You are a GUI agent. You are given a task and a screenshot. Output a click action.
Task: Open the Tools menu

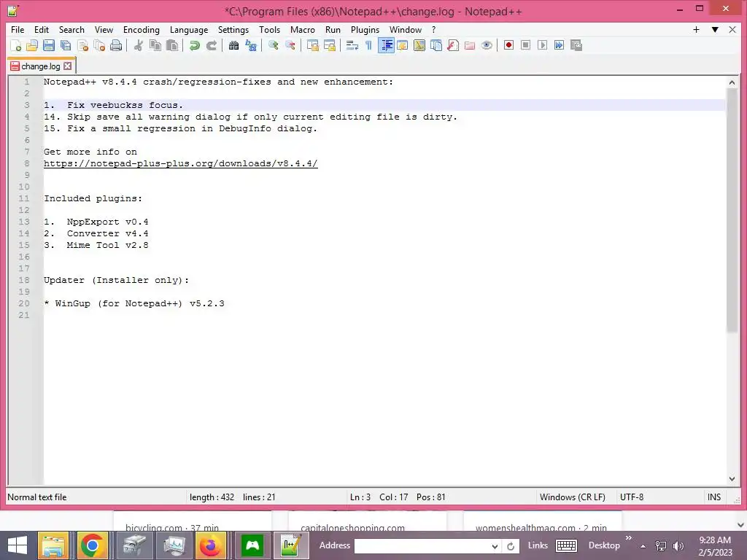269,29
